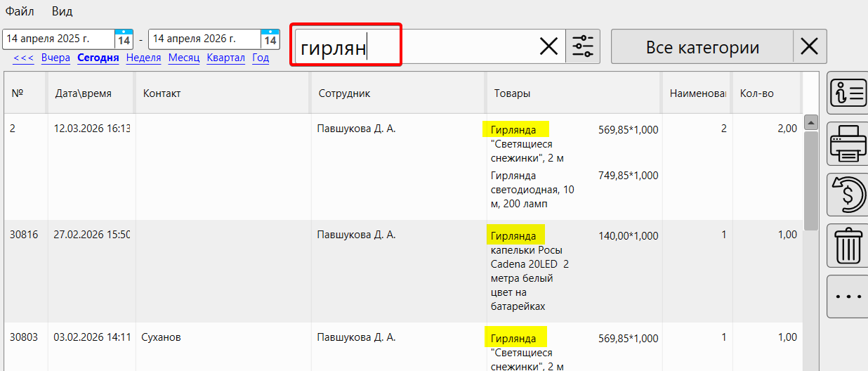The width and height of the screenshot is (868, 371).
Task: Choose the Квартал period link
Action: pos(225,58)
